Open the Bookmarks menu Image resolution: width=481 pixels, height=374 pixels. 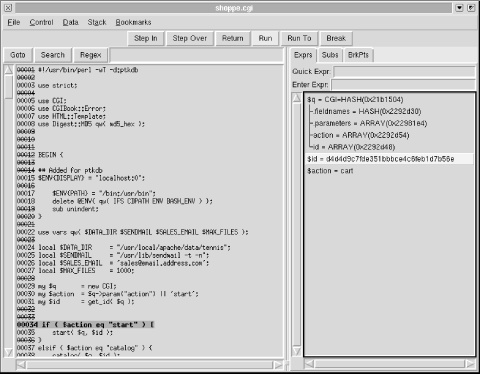coord(133,22)
